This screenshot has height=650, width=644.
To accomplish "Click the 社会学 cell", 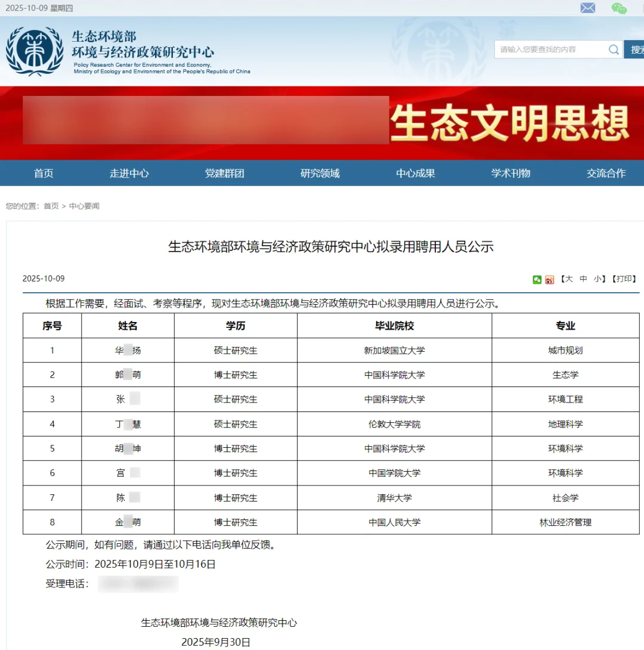I will pos(565,498).
